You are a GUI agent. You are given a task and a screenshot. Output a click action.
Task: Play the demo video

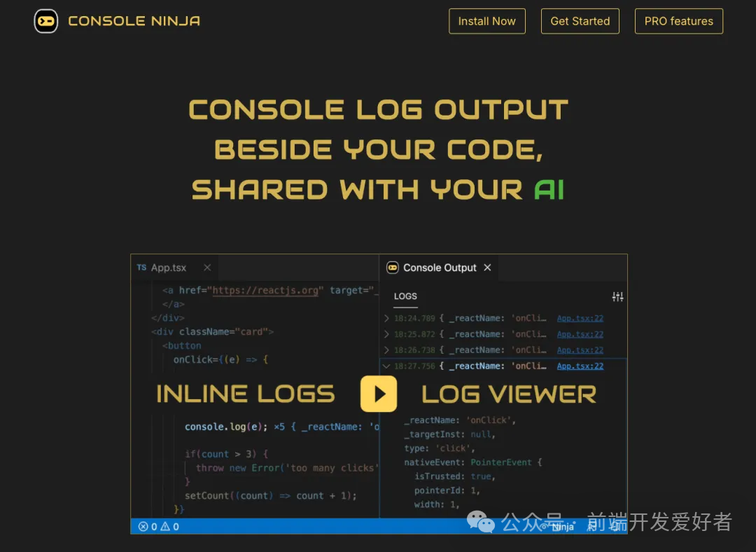pos(379,394)
